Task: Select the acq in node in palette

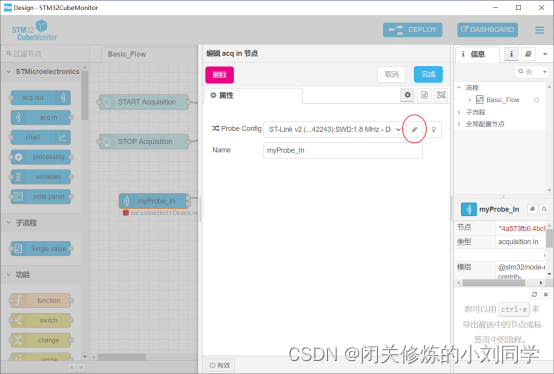Action: tap(41, 117)
